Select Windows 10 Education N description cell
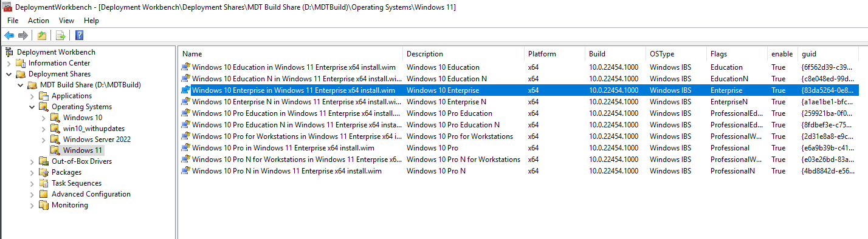The width and height of the screenshot is (868, 239). pos(447,79)
